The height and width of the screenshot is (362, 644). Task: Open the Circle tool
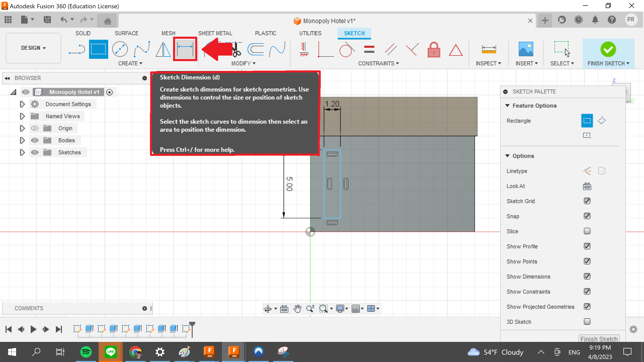120,49
